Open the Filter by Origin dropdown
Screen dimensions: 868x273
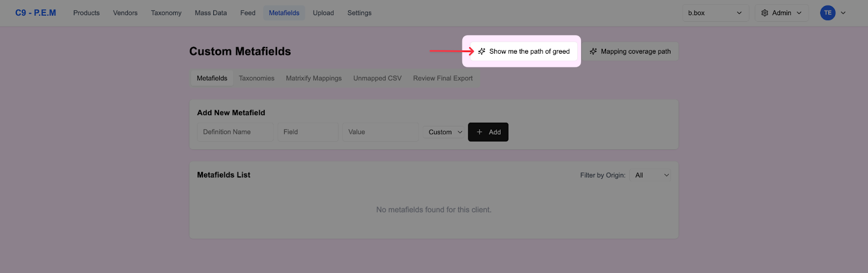tap(650, 175)
